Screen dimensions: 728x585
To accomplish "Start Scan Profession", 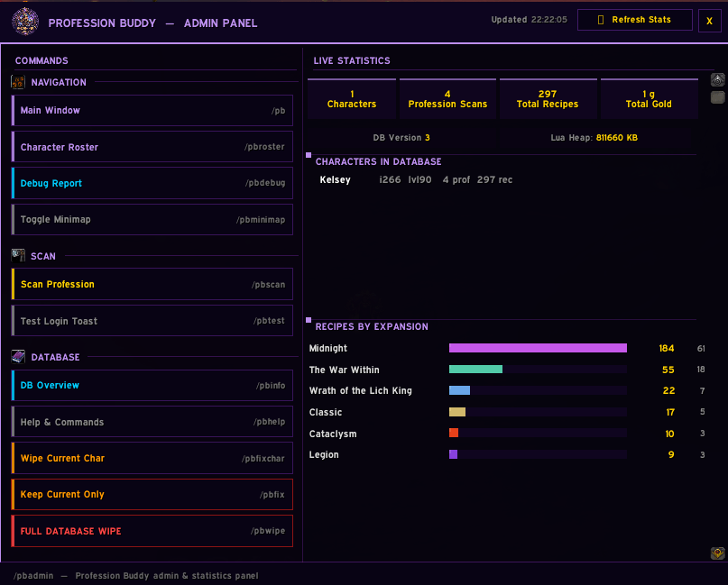I will click(152, 284).
